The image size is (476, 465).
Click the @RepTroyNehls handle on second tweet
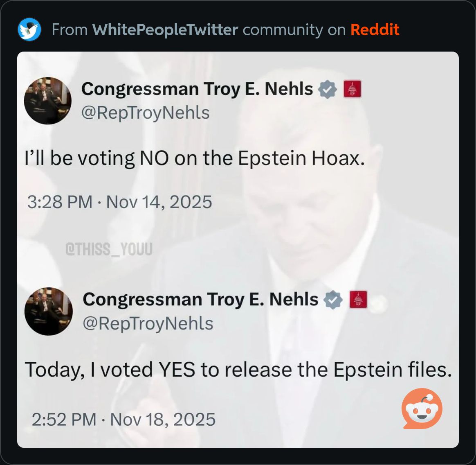click(x=148, y=323)
